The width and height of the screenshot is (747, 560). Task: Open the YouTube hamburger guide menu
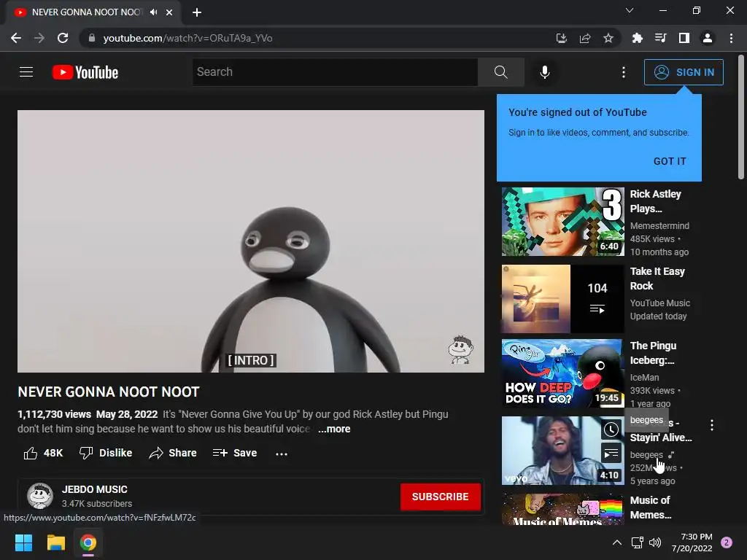pos(26,72)
